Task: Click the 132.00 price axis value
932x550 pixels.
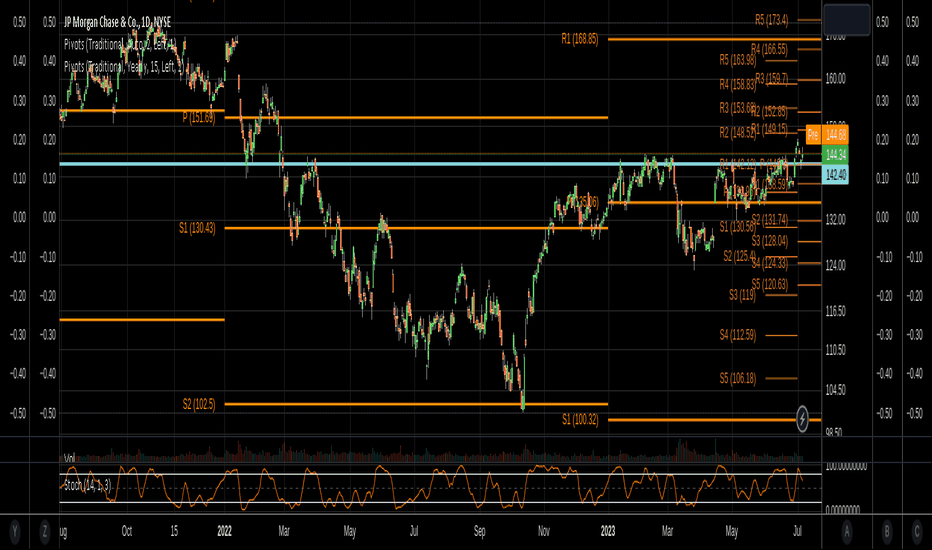Action: 835,220
